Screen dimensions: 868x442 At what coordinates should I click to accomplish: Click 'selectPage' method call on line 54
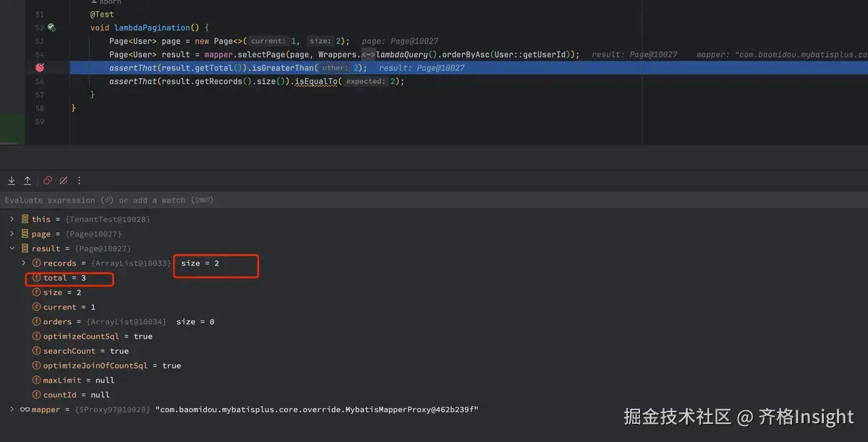pos(262,54)
